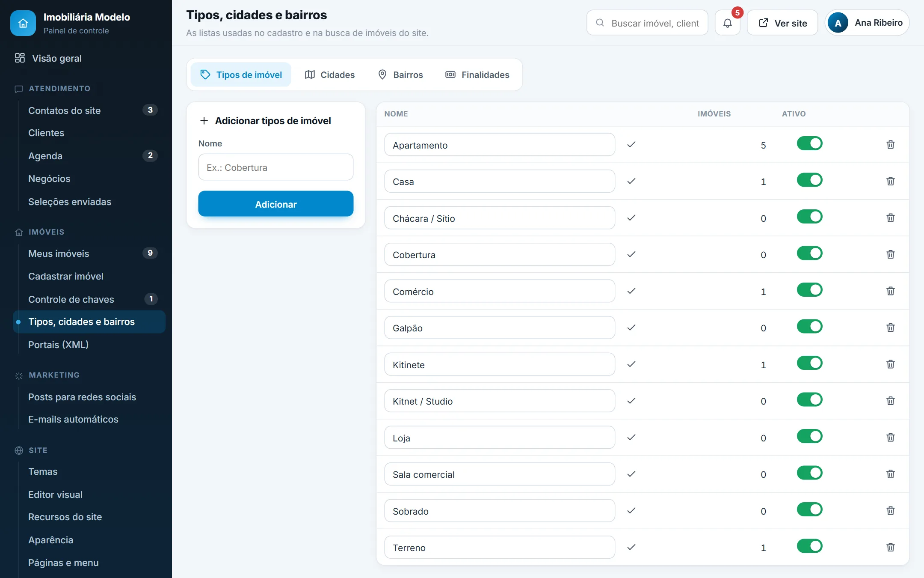Image resolution: width=924 pixels, height=578 pixels.
Task: Click the Nome input with Cobertura placeholder
Action: pos(276,167)
